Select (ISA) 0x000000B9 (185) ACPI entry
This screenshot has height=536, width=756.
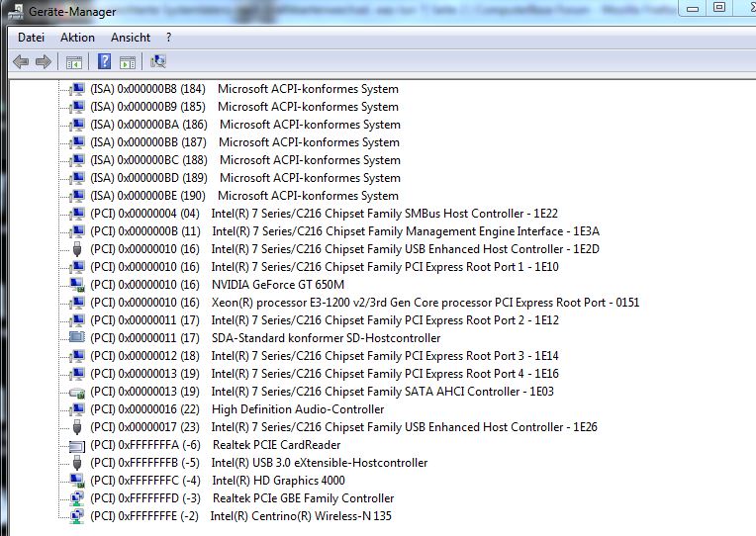(244, 107)
